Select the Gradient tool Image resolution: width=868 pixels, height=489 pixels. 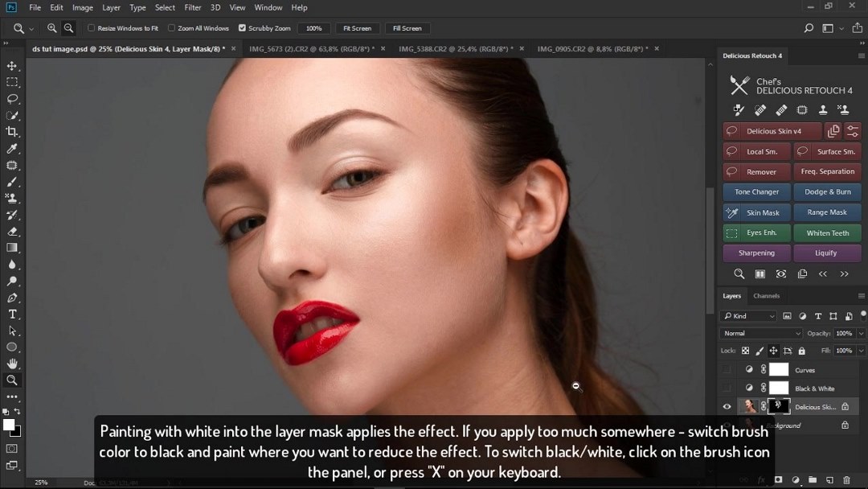click(x=11, y=248)
